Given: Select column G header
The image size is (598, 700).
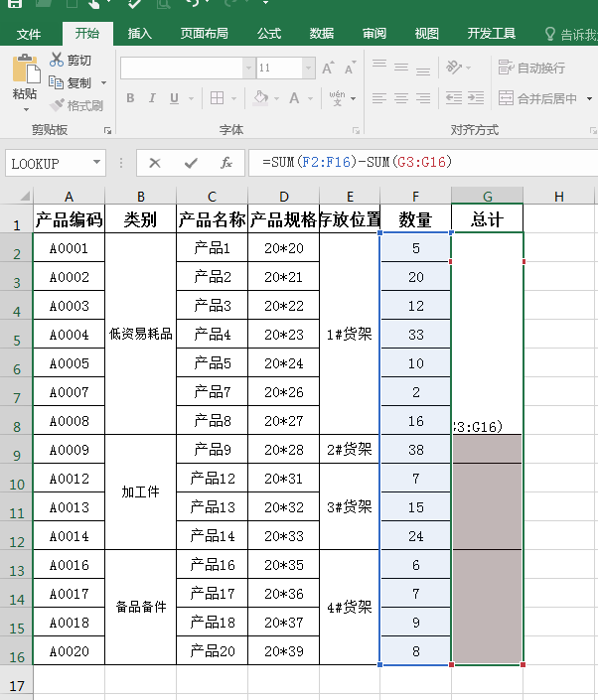Looking at the screenshot, I should click(488, 196).
